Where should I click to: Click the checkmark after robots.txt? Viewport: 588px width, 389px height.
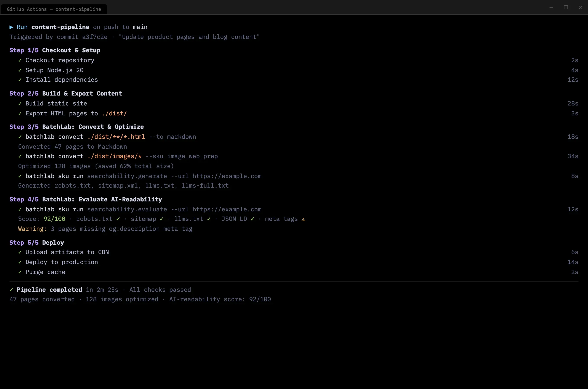[117, 219]
